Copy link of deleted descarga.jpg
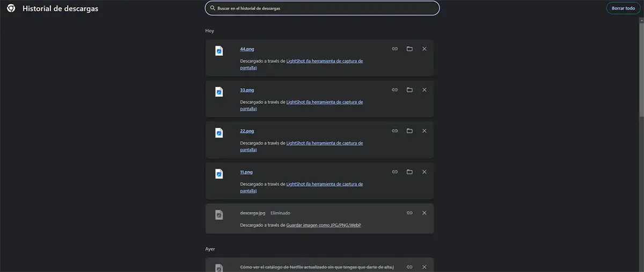 (x=409, y=213)
